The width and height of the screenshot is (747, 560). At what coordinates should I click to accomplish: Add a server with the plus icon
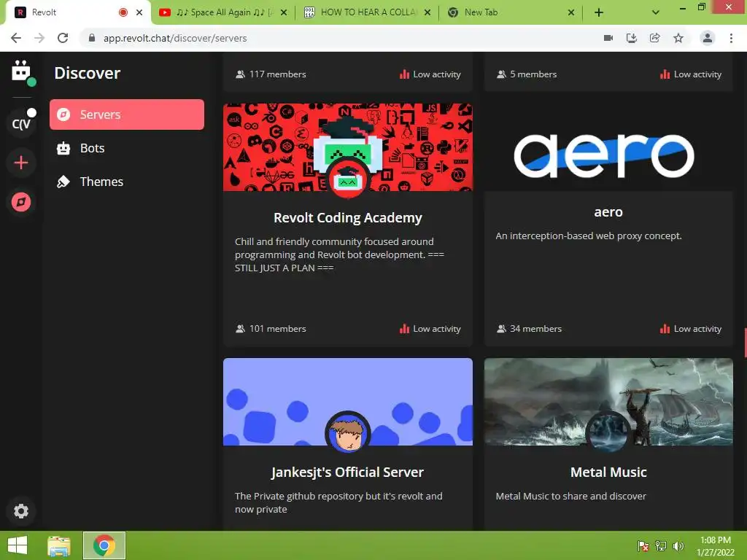click(x=21, y=163)
